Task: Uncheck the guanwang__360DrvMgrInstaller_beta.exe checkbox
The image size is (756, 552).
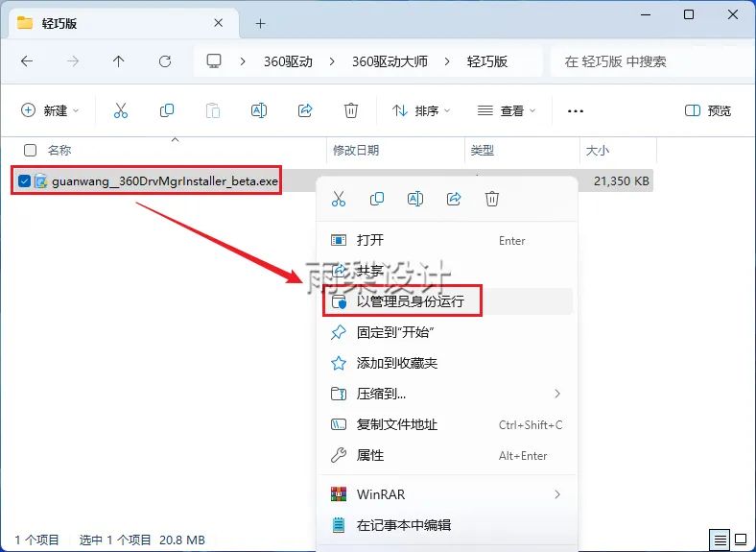Action: (24, 180)
